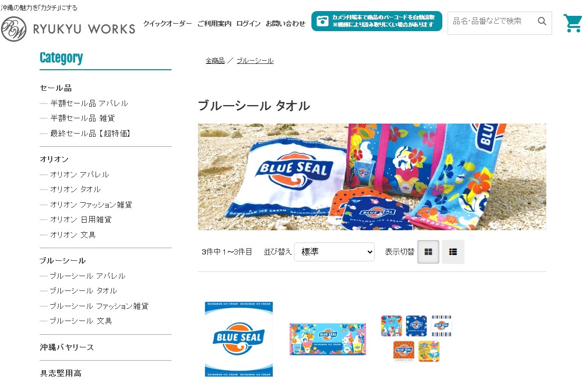Viewport: 588px width, 386px height.
Task: Open the floral long towel thumbnail
Action: (x=328, y=338)
